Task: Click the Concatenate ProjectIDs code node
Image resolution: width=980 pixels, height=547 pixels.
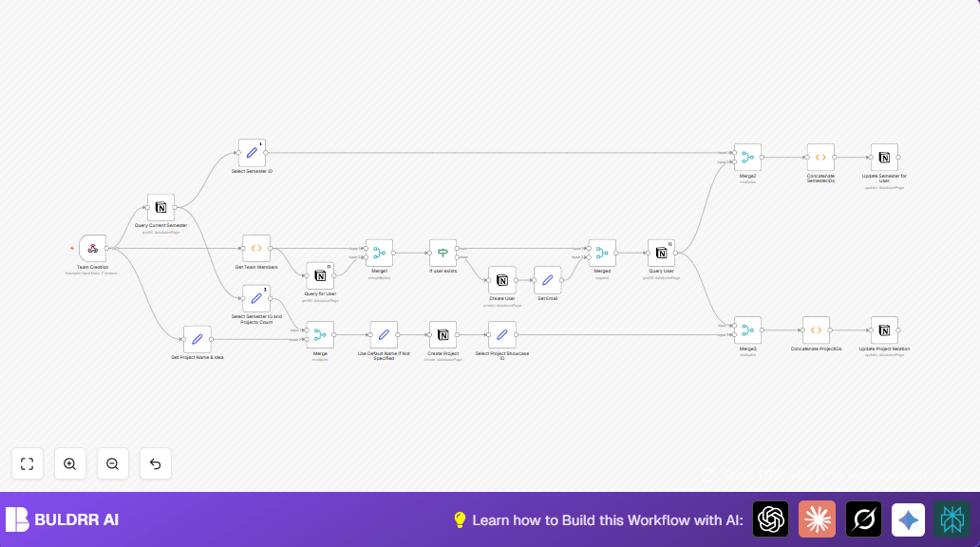Action: click(x=817, y=330)
